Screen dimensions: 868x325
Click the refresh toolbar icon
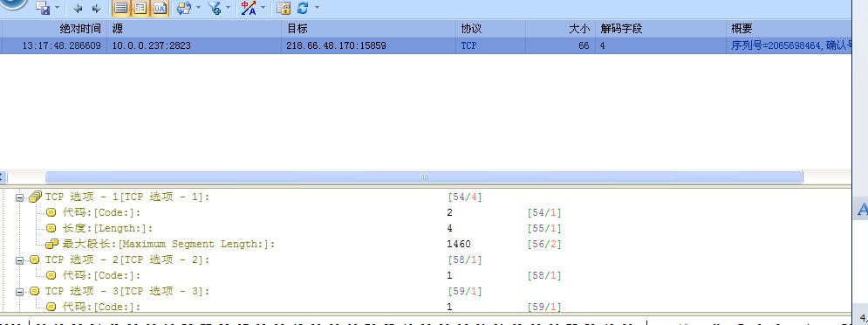303,8
